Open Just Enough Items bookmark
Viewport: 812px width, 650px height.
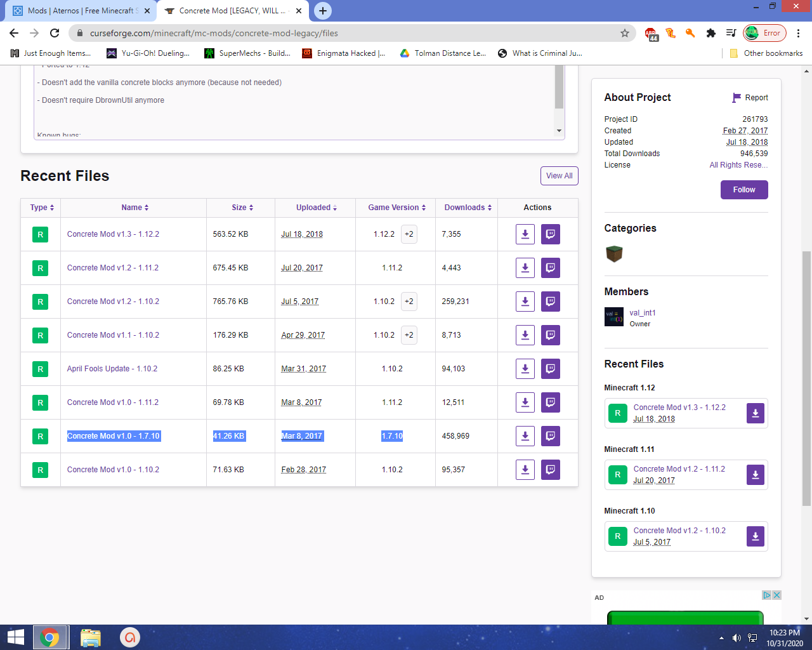pos(51,53)
